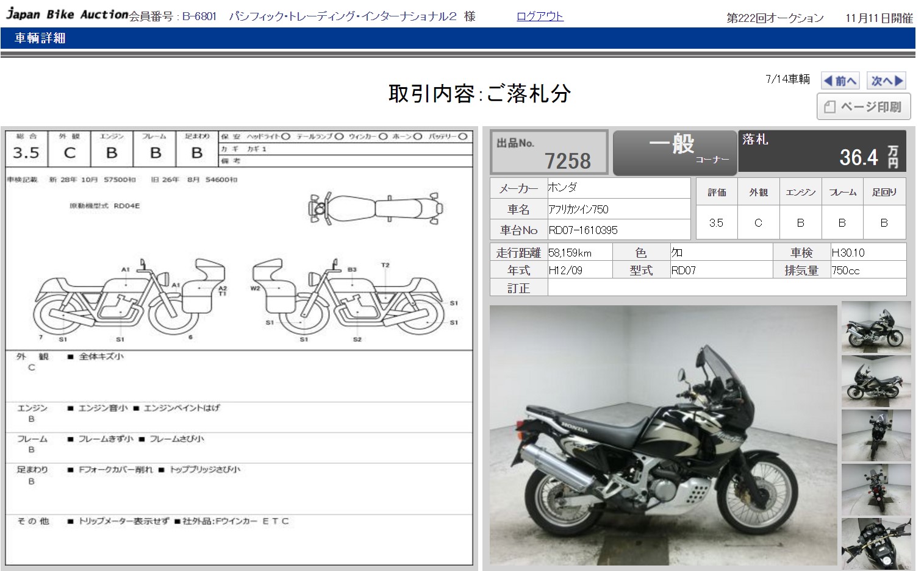The height and width of the screenshot is (571, 924).
Task: Click the ページ印刷 print page button
Action: pyautogui.click(x=863, y=107)
